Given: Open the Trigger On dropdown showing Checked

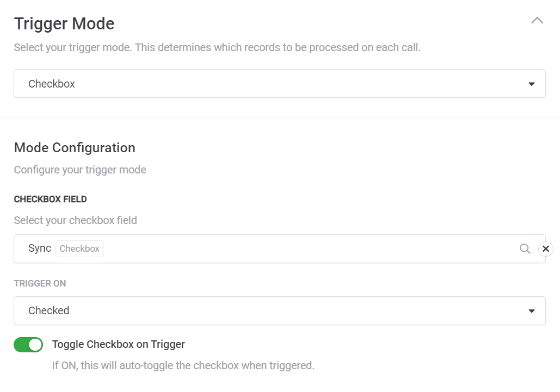Looking at the screenshot, I should point(272,311).
